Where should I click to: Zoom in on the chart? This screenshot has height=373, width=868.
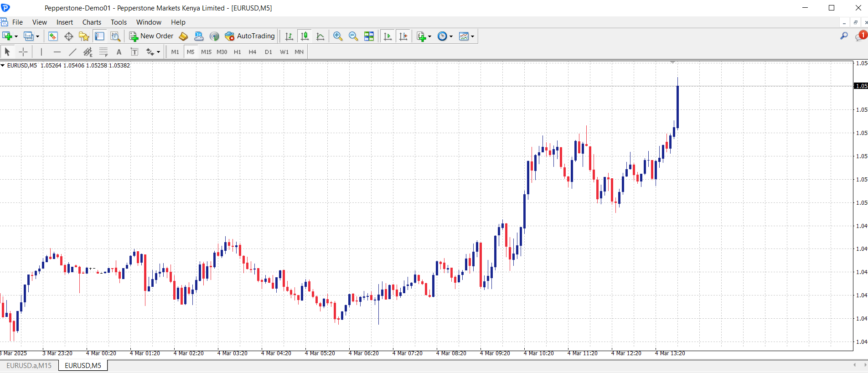pos(338,36)
